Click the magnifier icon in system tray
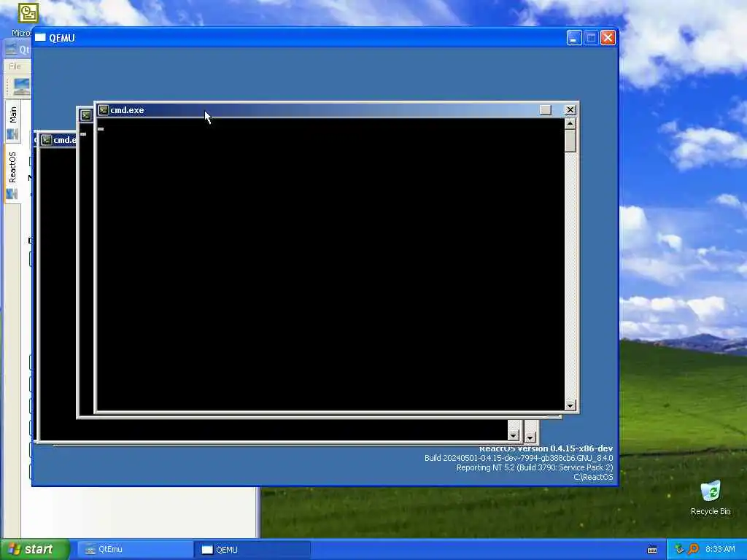Screen dimensions: 747x560 click(x=693, y=549)
